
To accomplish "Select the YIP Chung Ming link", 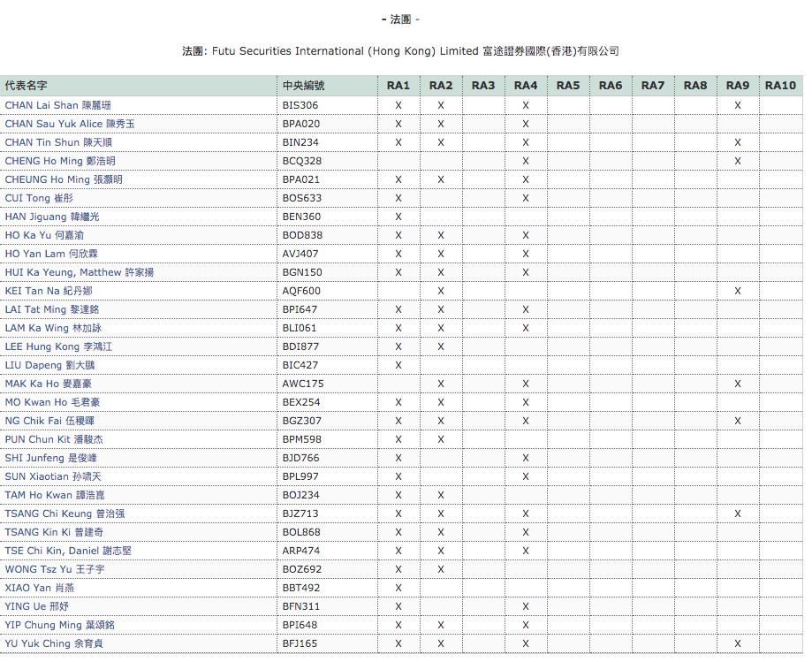I will click(60, 625).
